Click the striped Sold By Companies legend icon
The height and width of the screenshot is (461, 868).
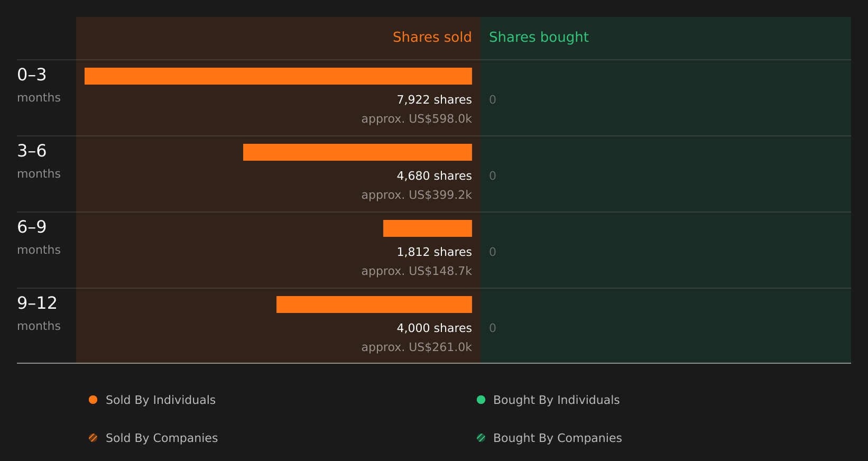click(93, 438)
